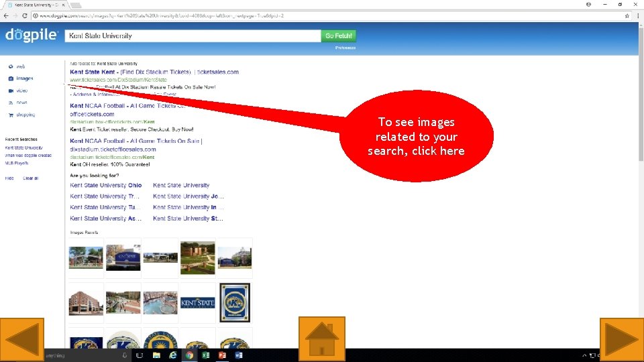Open the dixstadium.ticketofficesales.com Kent NCAA Football link
644x362 pixels.
(x=136, y=145)
